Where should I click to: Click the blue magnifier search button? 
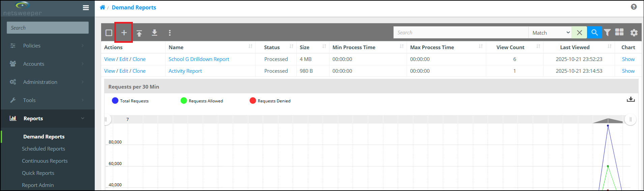click(594, 32)
